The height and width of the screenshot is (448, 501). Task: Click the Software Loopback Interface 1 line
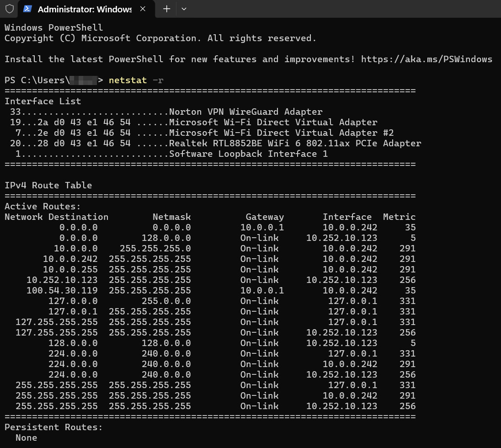tap(171, 154)
